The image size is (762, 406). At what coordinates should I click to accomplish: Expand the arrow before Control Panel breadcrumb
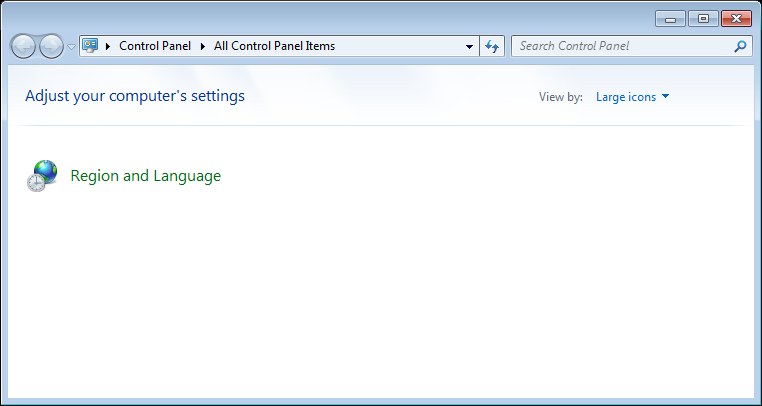coord(108,46)
